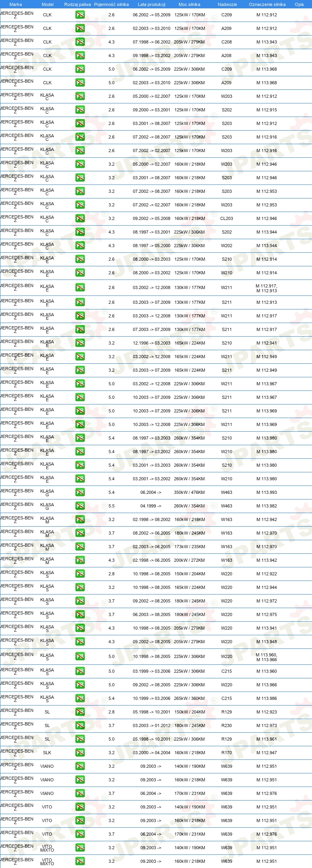Click the petrol icon in the S210 M 112.914 row
The image size is (312, 868).
coord(80,259)
